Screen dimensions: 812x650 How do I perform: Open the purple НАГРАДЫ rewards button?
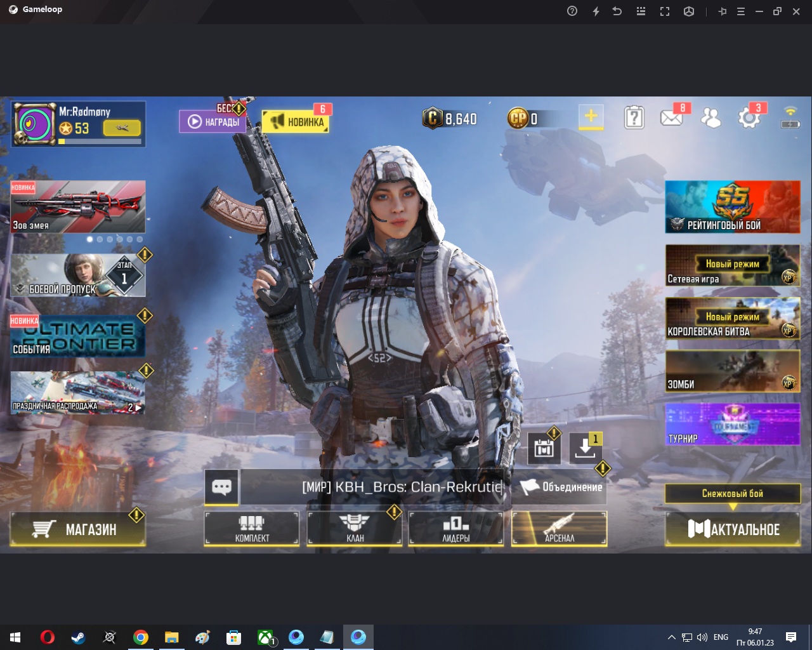click(213, 121)
